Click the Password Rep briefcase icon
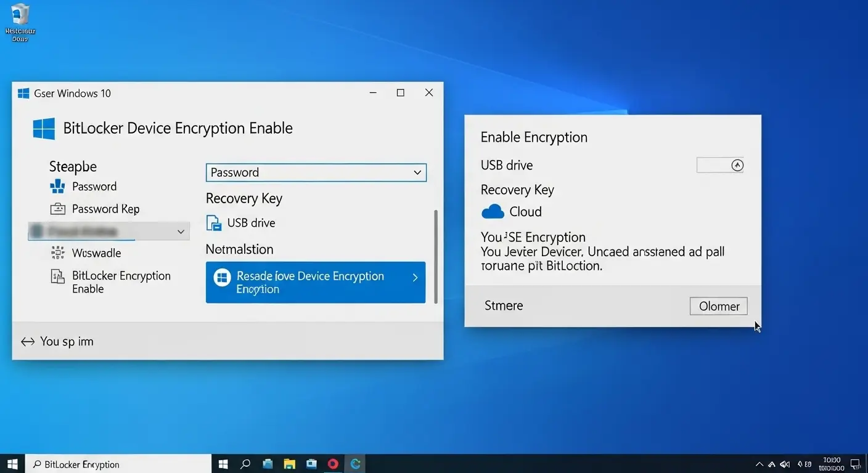 click(57, 209)
